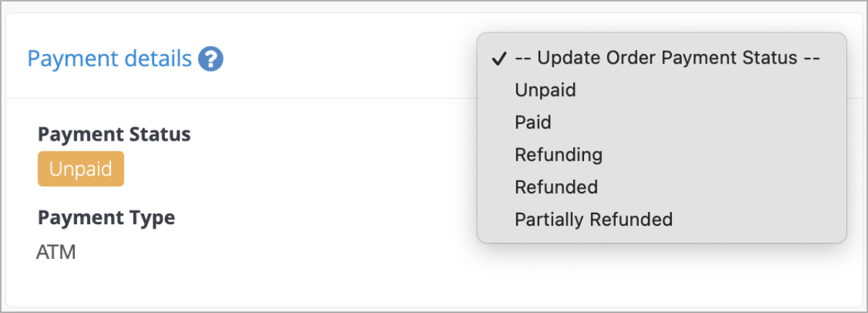Viewport: 868px width, 313px height.
Task: Click the ATM payment type value
Action: 56,252
